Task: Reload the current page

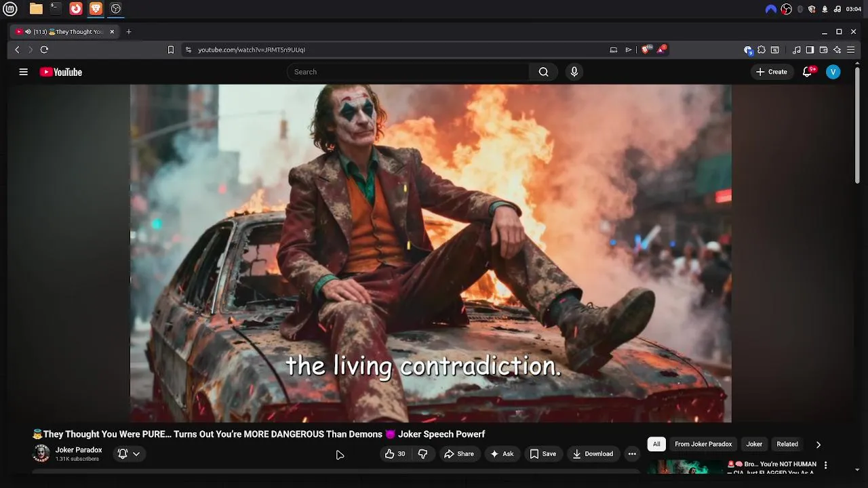Action: (44, 49)
